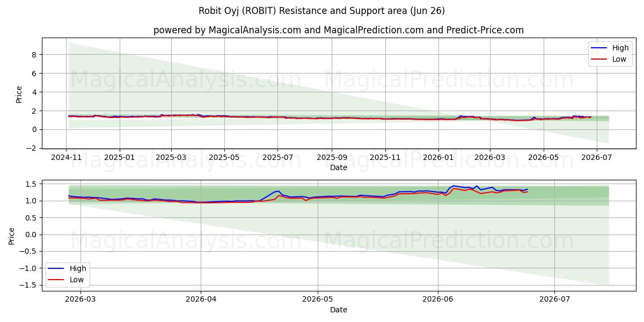Click the lower chart y-axis value '0.5'

31,218
